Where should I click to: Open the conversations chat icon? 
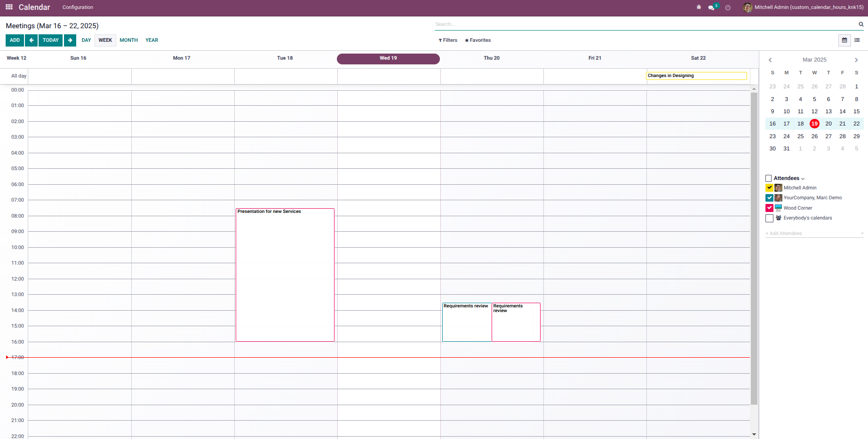coord(711,8)
